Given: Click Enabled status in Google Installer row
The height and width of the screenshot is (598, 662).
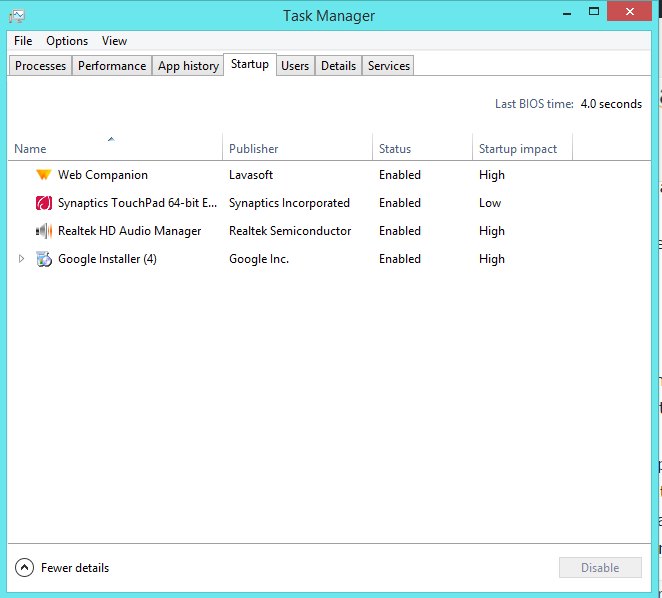Looking at the screenshot, I should pyautogui.click(x=399, y=259).
